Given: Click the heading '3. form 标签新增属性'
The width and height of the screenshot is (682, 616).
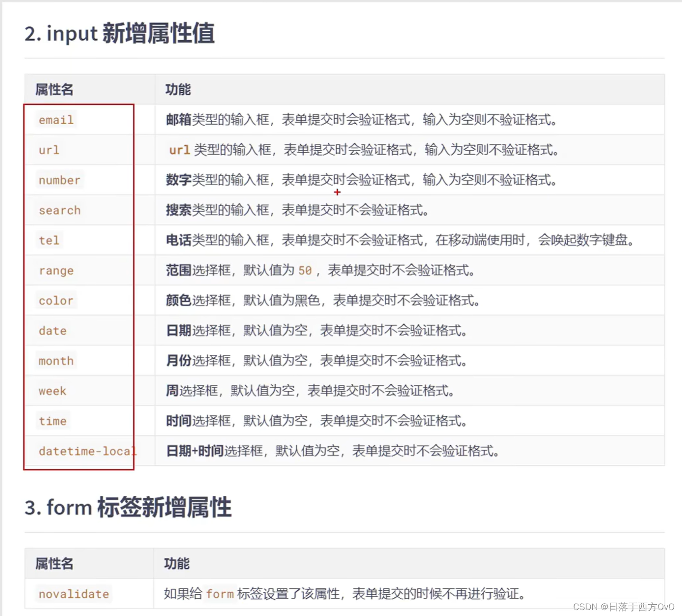Looking at the screenshot, I should click(x=128, y=507).
